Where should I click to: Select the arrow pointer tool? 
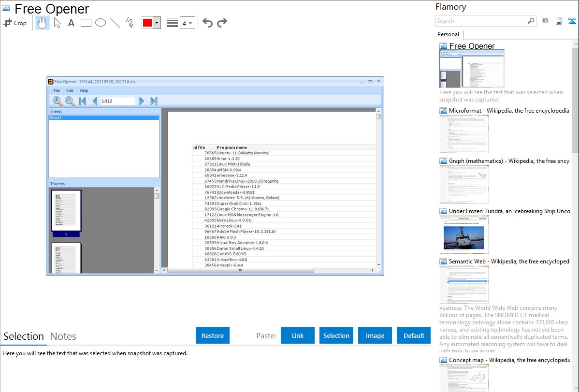pos(57,23)
